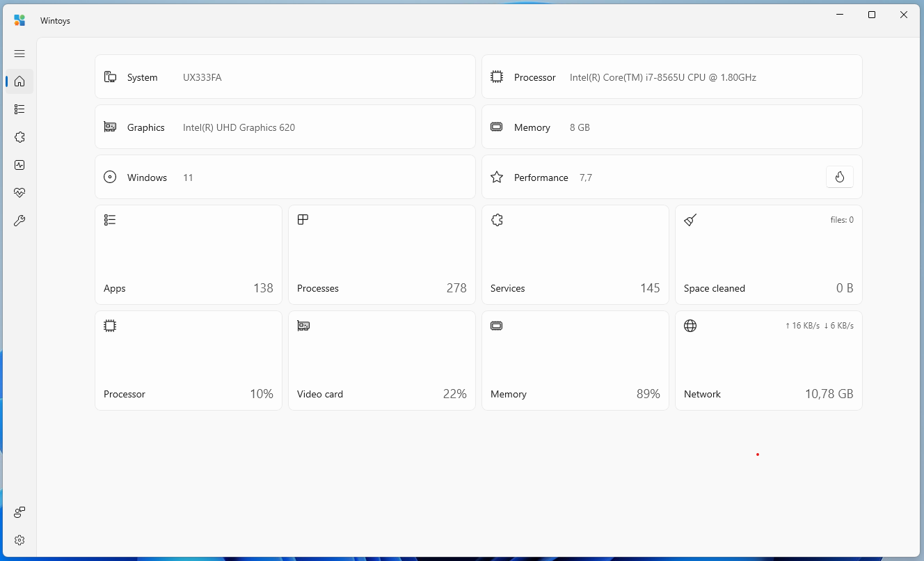Viewport: 924px width, 561px height.
Task: Open the Health heartbeat sidebar icon
Action: point(19,193)
